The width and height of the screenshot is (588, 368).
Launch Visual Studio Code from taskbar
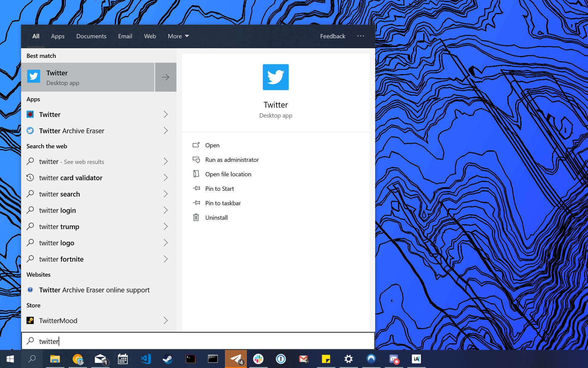(x=145, y=359)
